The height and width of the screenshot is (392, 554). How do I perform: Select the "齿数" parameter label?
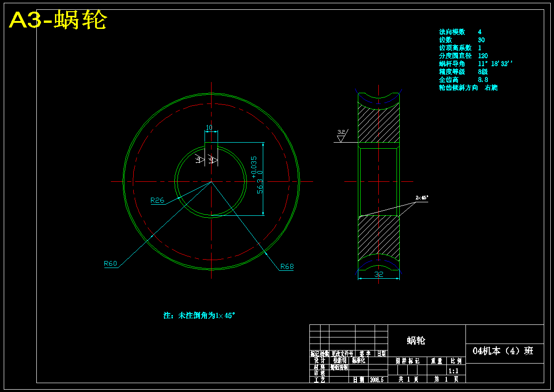pos(445,40)
